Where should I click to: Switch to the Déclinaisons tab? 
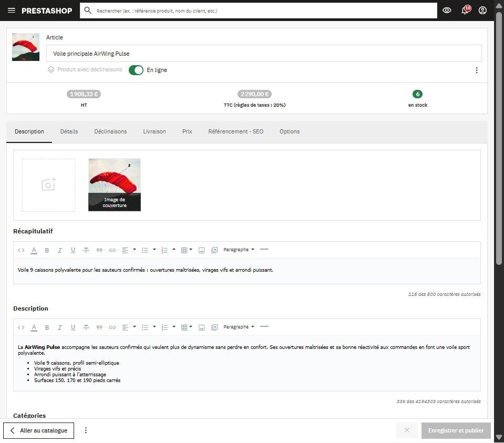[x=110, y=131]
